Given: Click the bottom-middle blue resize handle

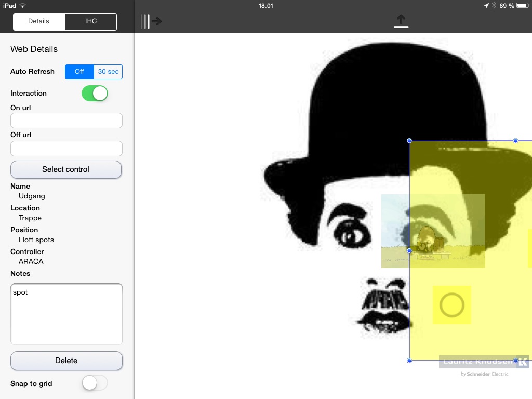Looking at the screenshot, I should 515,361.
